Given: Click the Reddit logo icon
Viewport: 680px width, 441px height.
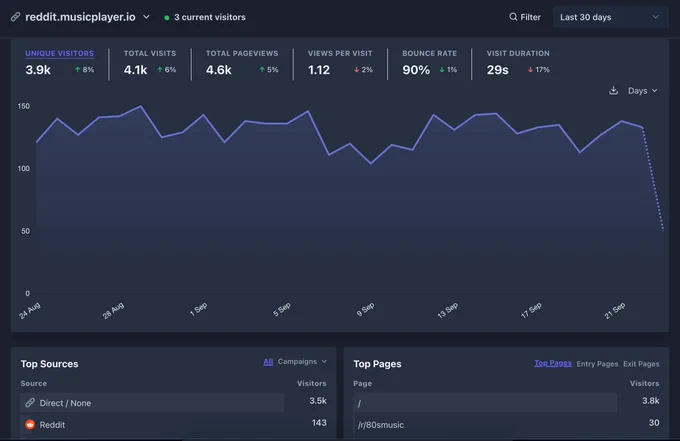Looking at the screenshot, I should click(30, 425).
